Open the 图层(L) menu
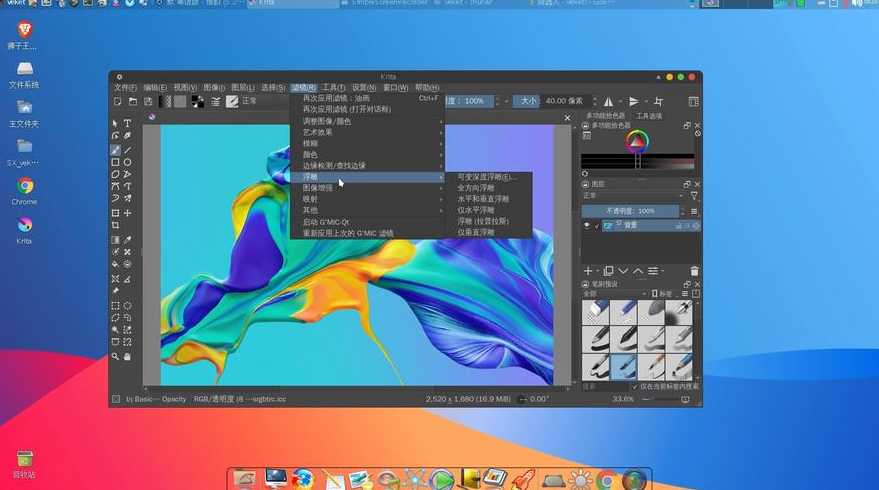Viewport: 879px width, 490px height. point(243,87)
